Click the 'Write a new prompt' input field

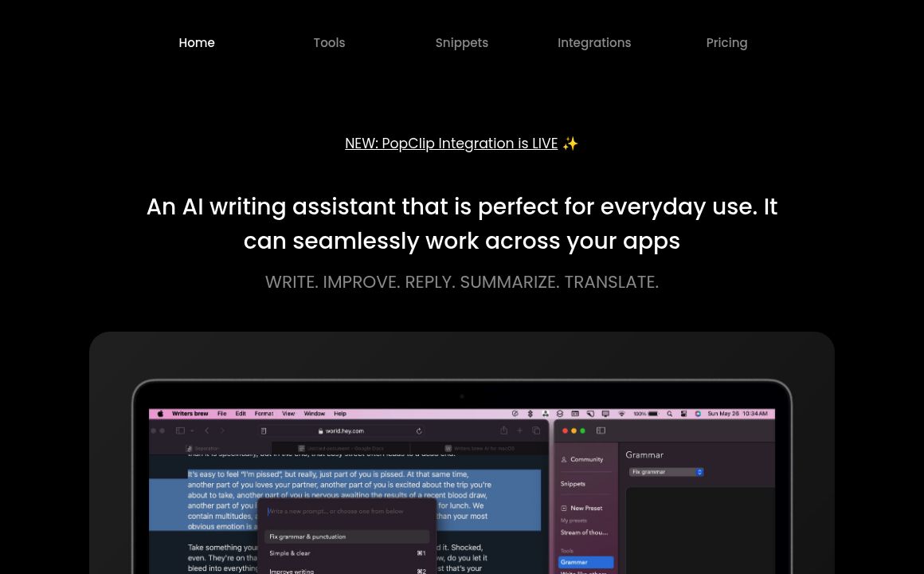[x=346, y=511]
